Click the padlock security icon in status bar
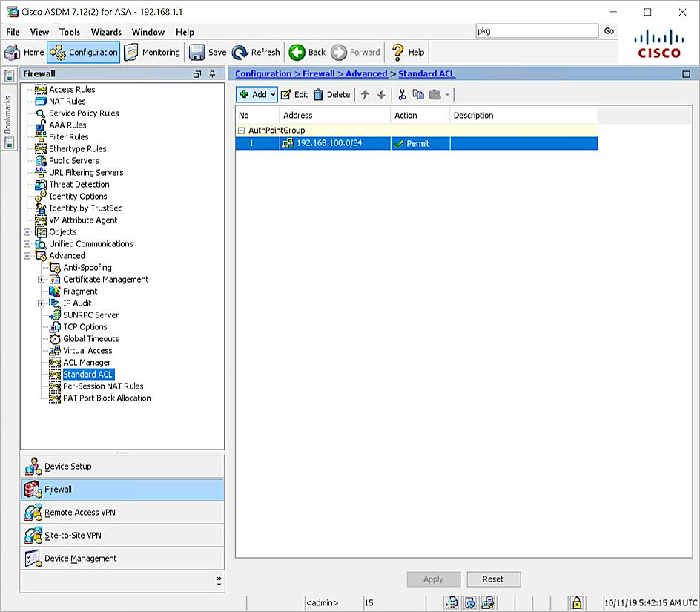This screenshot has width=700, height=612. (576, 602)
